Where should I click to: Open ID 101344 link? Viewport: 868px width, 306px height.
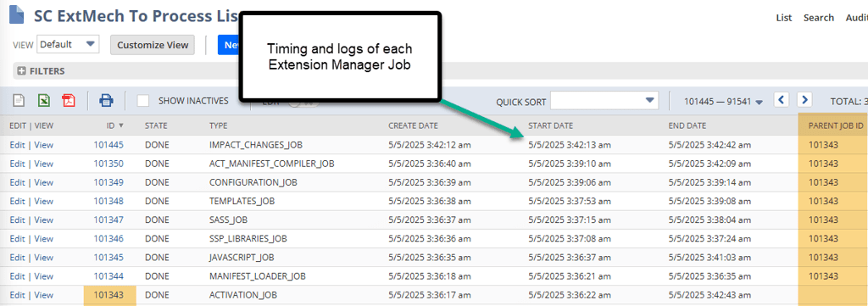pyautogui.click(x=108, y=276)
